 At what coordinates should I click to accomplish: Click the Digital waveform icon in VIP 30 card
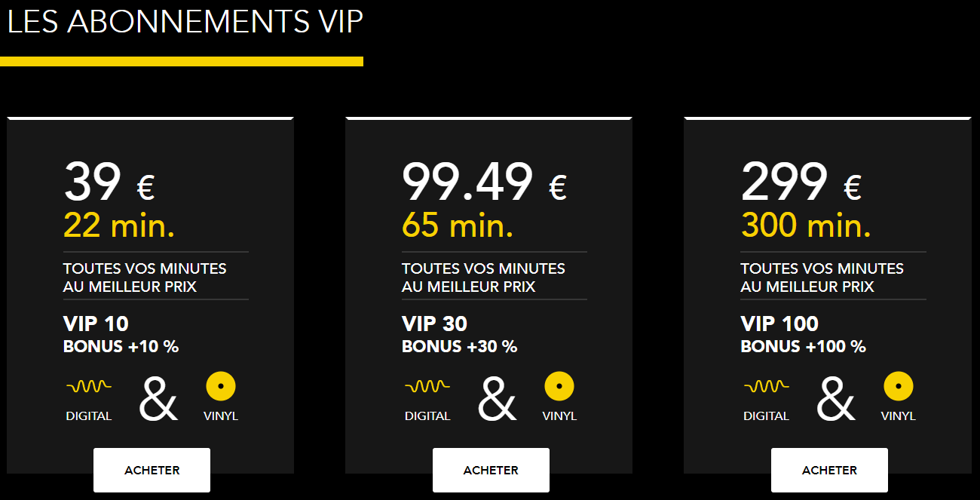[427, 387]
